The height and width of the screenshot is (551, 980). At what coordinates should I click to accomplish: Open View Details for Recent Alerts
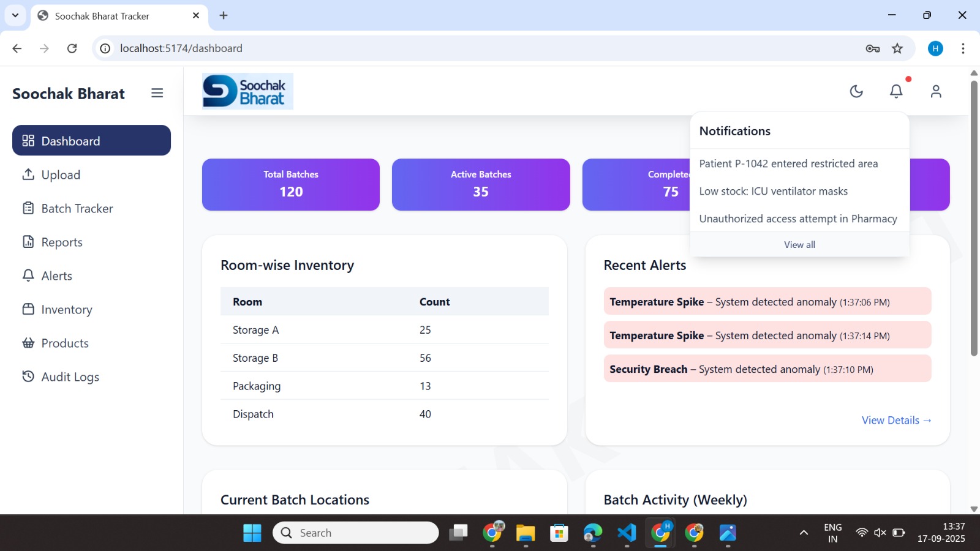point(896,420)
